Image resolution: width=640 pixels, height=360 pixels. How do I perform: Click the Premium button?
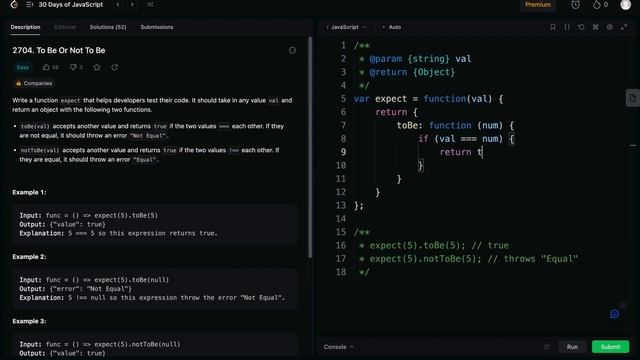[538, 4]
